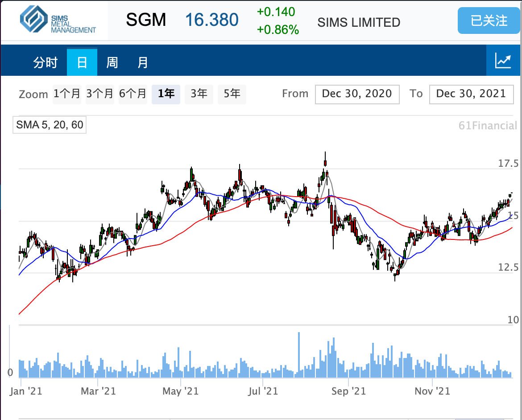Viewport: 522px width, 420px height.
Task: Click the +0.86% percent change
Action: tap(278, 29)
